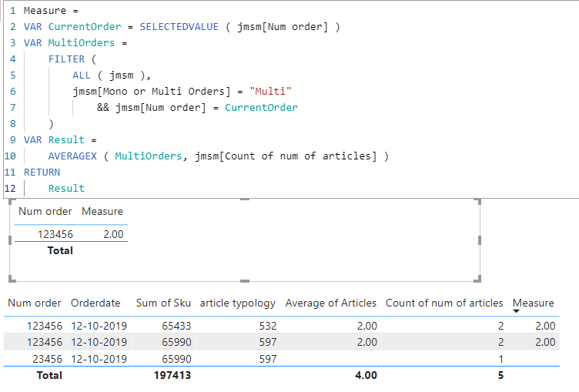The image size is (579, 392).
Task: Place cursor on FILTER in formula line 4
Action: (66, 59)
